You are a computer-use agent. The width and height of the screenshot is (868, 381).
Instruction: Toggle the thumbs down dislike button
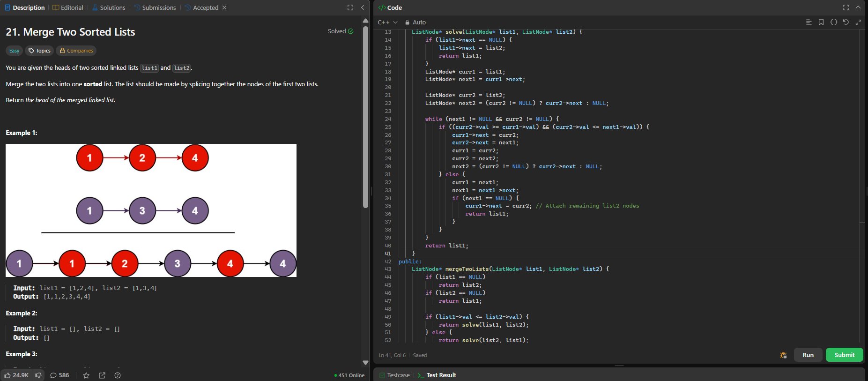coord(38,375)
